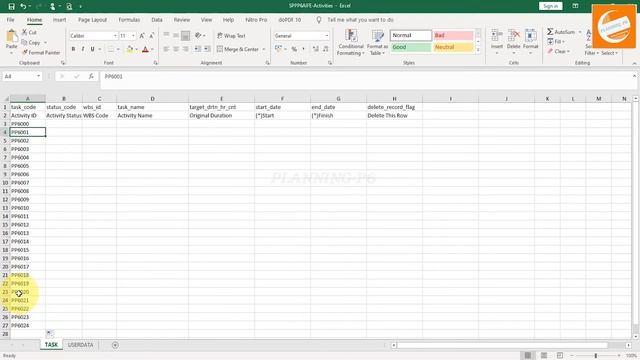This screenshot has width=640, height=360.
Task: Open the File menu
Action: pyautogui.click(x=11, y=20)
